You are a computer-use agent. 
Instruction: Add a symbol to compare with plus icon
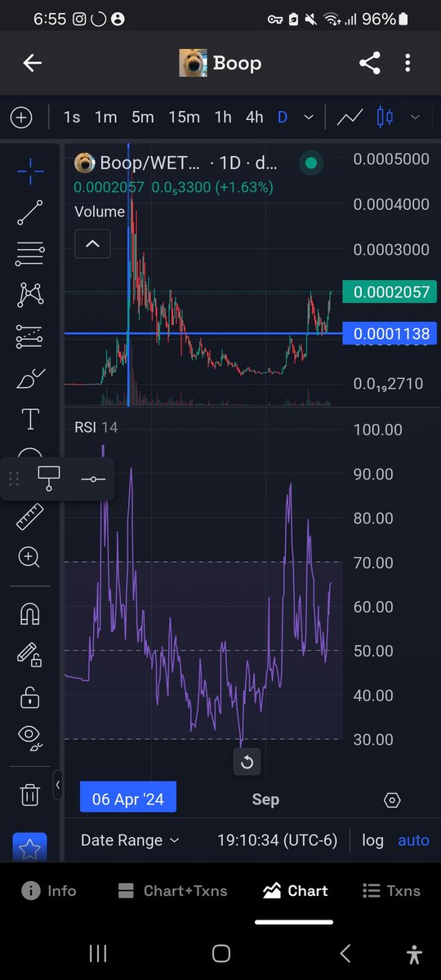(x=21, y=118)
